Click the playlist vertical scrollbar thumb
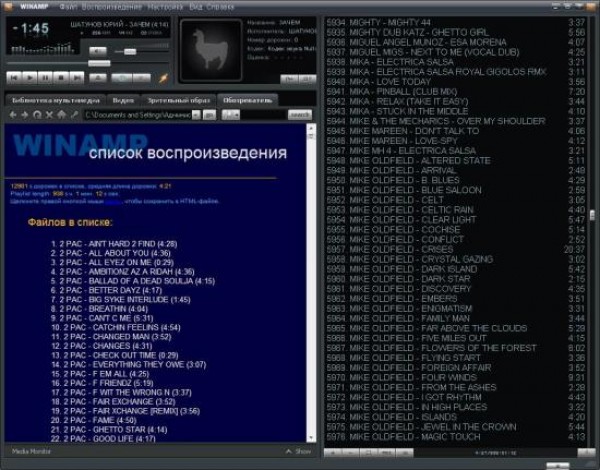Image resolution: width=600 pixels, height=470 pixels. click(592, 215)
